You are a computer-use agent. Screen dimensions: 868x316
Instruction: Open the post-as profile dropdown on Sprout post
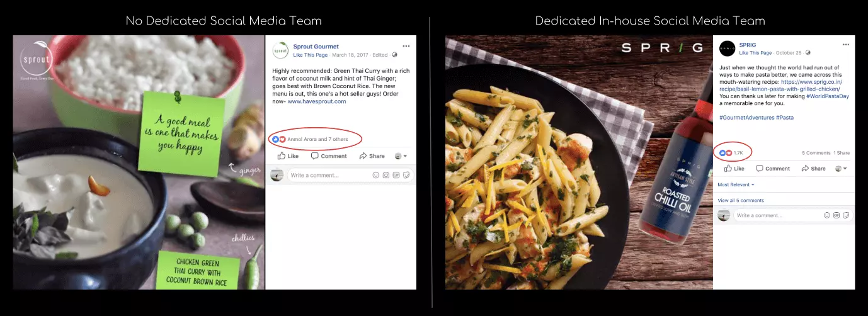(401, 156)
